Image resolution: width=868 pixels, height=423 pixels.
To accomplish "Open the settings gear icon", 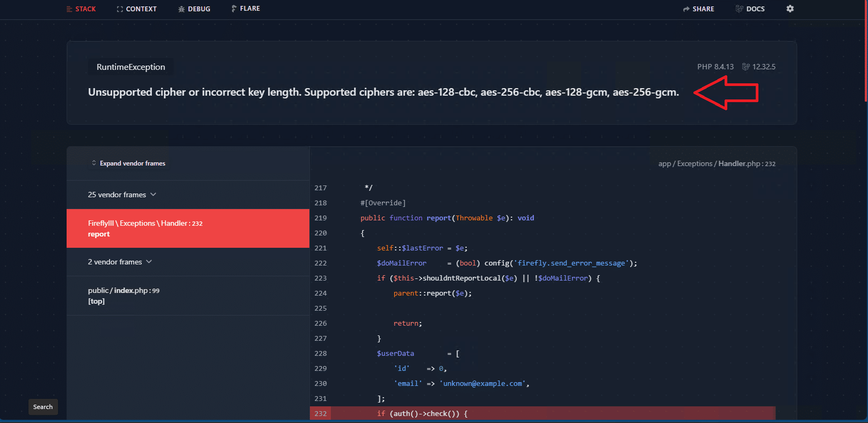I will click(790, 9).
